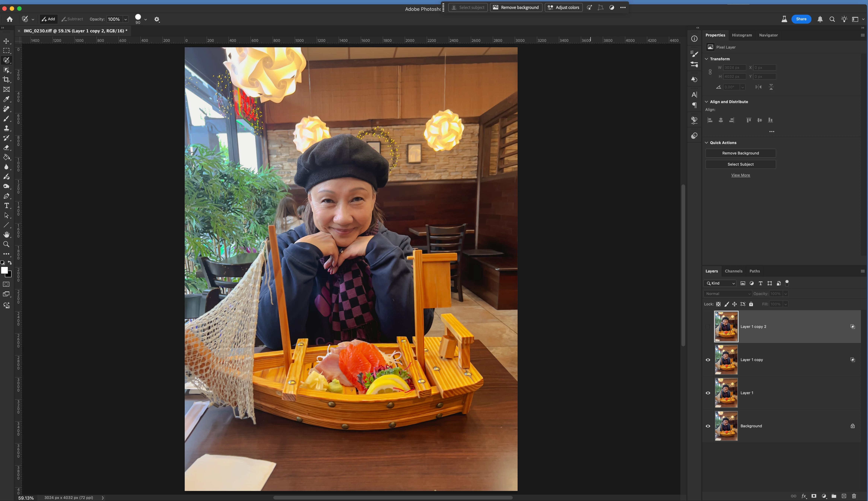
Task: Hide the Background layer
Action: click(x=708, y=426)
